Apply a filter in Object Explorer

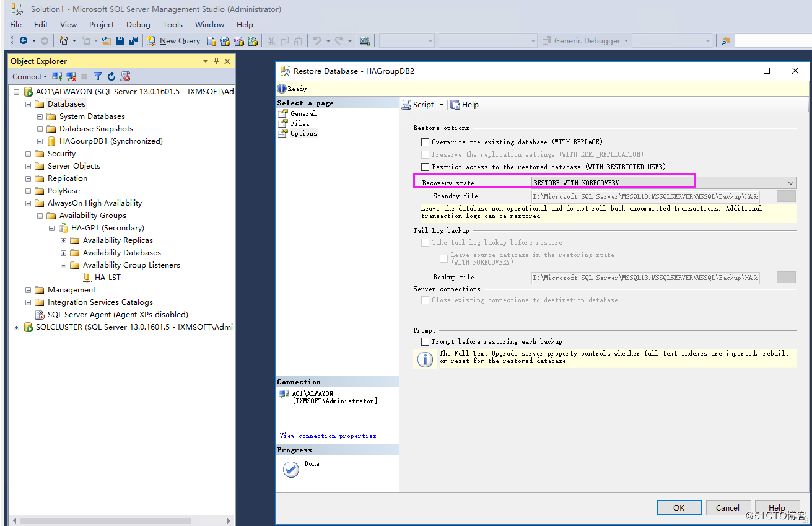point(98,76)
